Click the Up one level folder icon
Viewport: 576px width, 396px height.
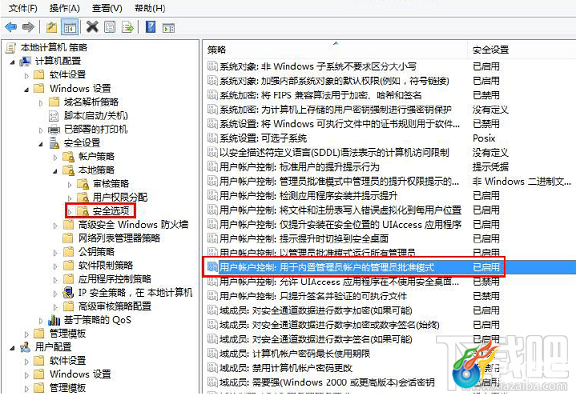click(x=52, y=27)
